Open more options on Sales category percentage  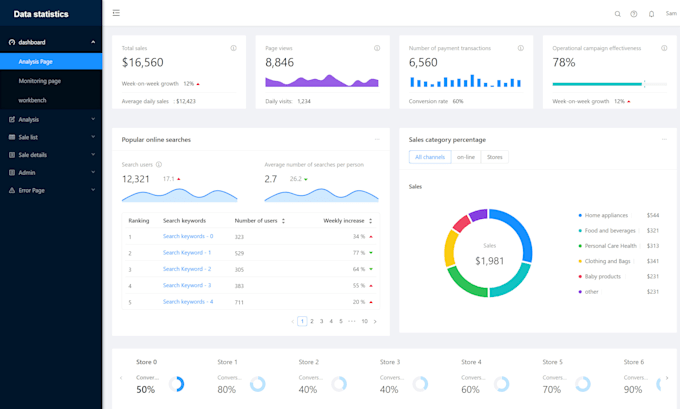tap(664, 139)
